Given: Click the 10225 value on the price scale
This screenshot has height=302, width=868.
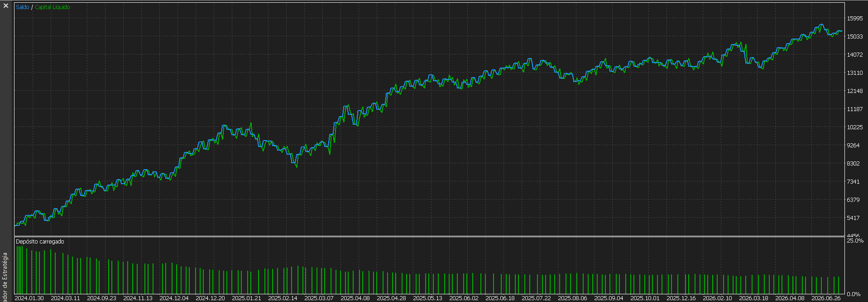Looking at the screenshot, I should (855, 127).
